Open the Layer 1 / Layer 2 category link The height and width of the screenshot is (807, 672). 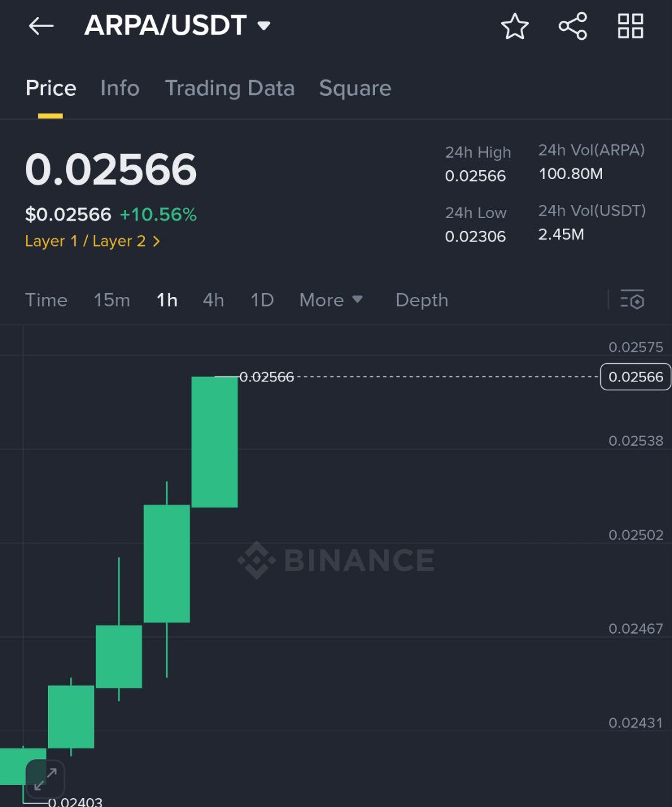coord(93,241)
